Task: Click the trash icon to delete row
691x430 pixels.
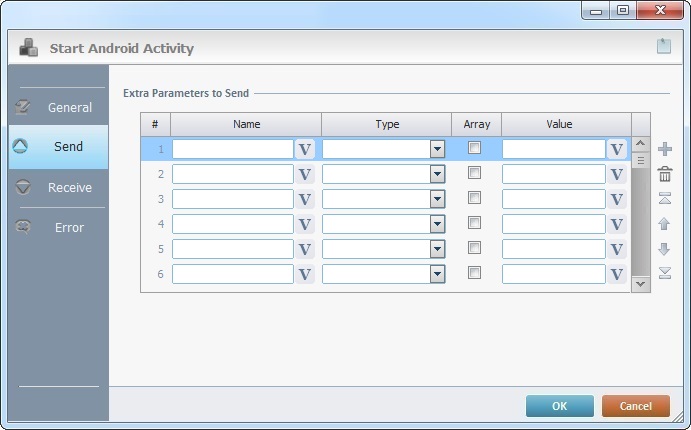Action: pyautogui.click(x=665, y=174)
